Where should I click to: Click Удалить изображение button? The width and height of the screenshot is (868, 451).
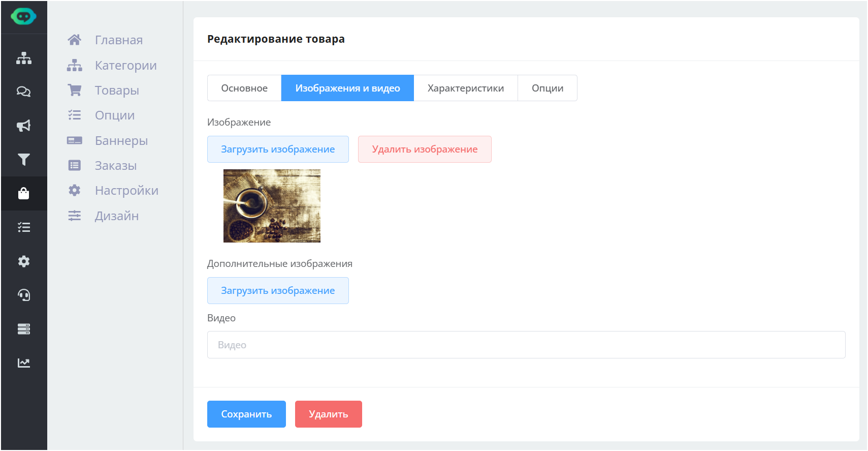coord(425,149)
